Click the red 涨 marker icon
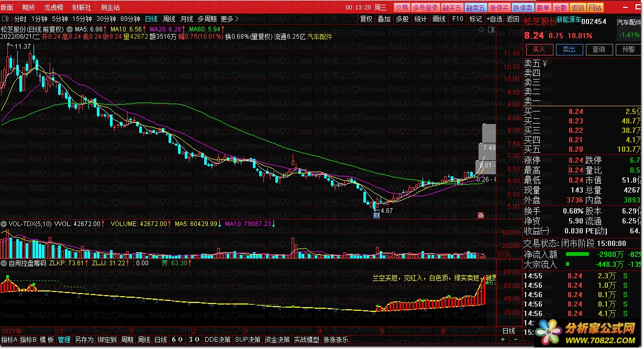This screenshot has width=644, height=349. pyautogui.click(x=481, y=215)
